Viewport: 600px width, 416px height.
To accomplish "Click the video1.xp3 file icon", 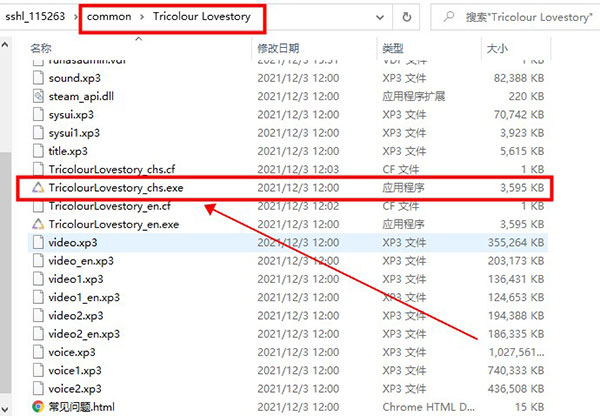I will coord(38,279).
